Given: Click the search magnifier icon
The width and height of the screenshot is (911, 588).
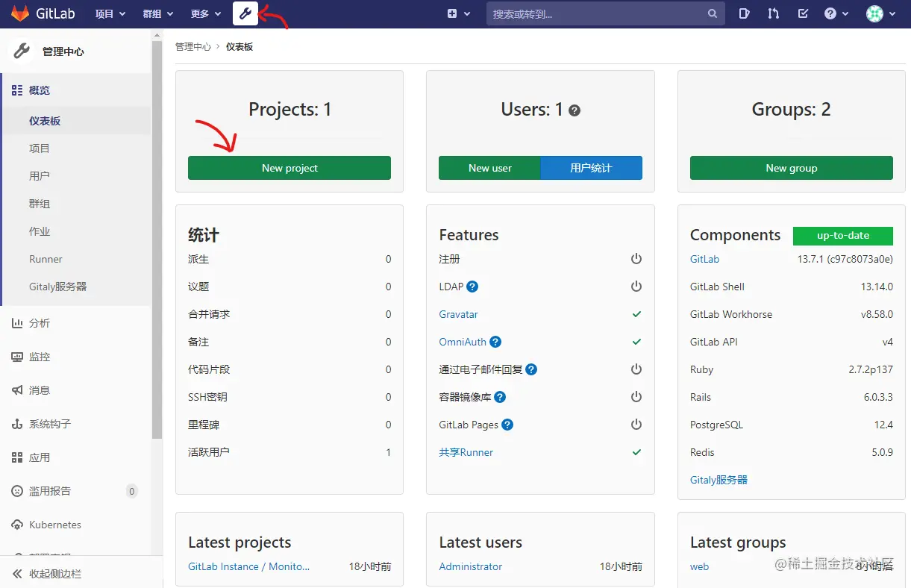Looking at the screenshot, I should 713,13.
